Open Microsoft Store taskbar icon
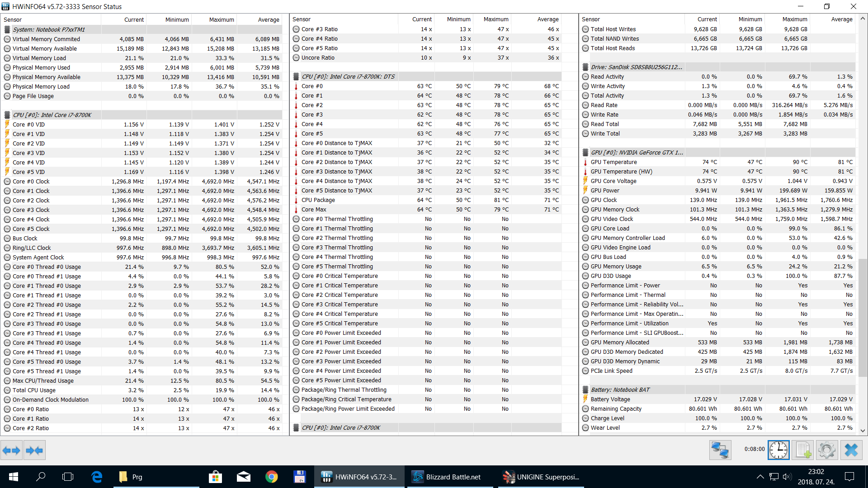Screen dimensions: 868x488 click(215, 477)
